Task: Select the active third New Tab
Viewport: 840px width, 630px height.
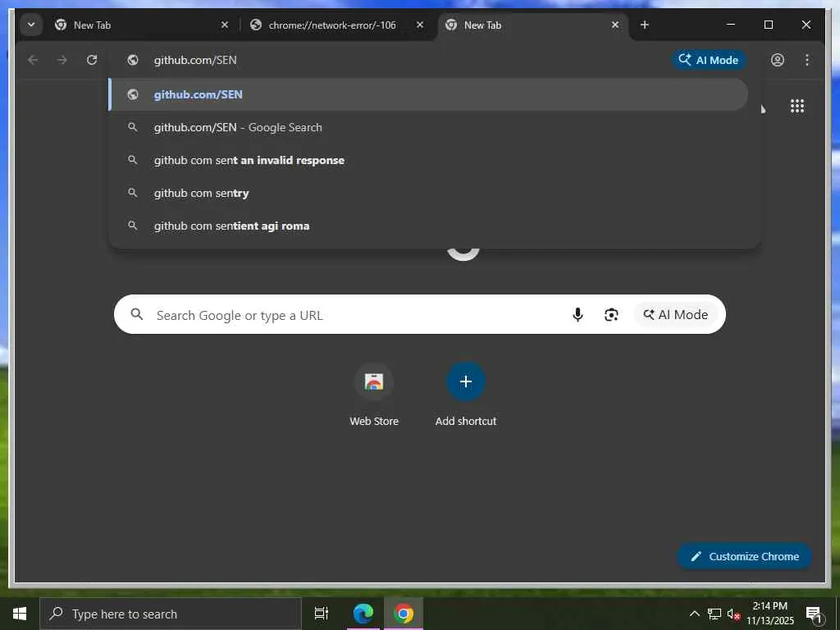Action: point(533,25)
